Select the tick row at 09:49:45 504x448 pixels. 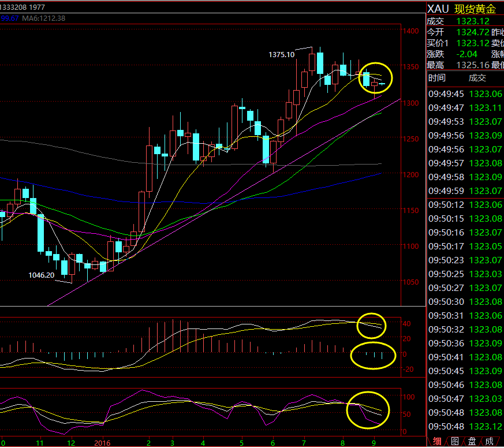click(465, 94)
